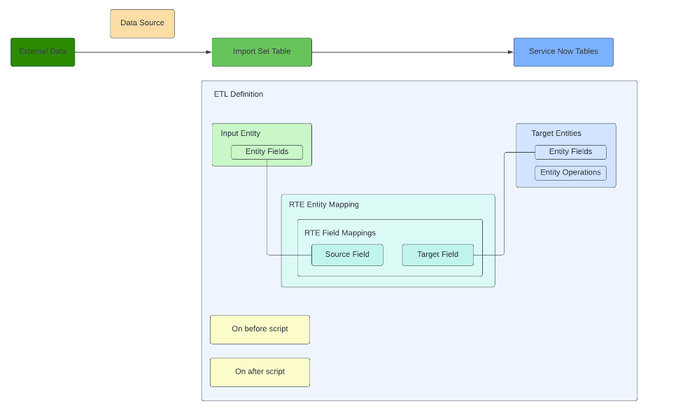Select the ETL Definition label
This screenshot has width=683, height=418.
pyautogui.click(x=238, y=94)
